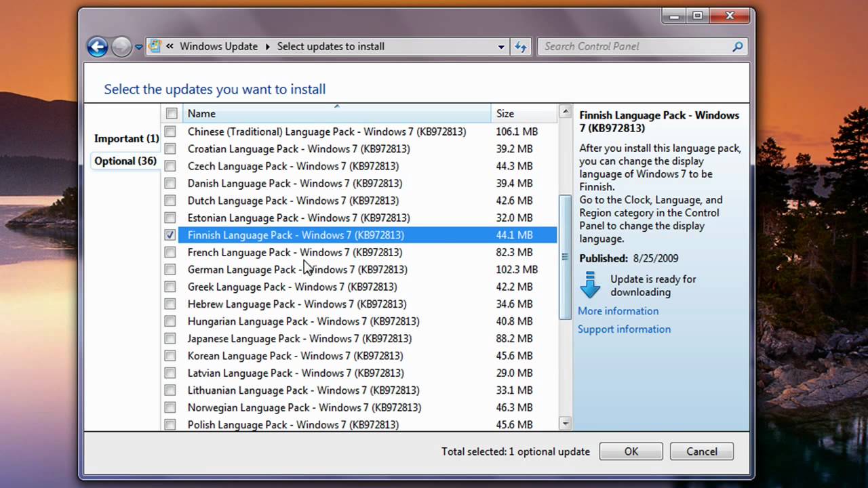Click Windows Update in the breadcrumb
Viewport: 868px width, 488px height.
218,47
